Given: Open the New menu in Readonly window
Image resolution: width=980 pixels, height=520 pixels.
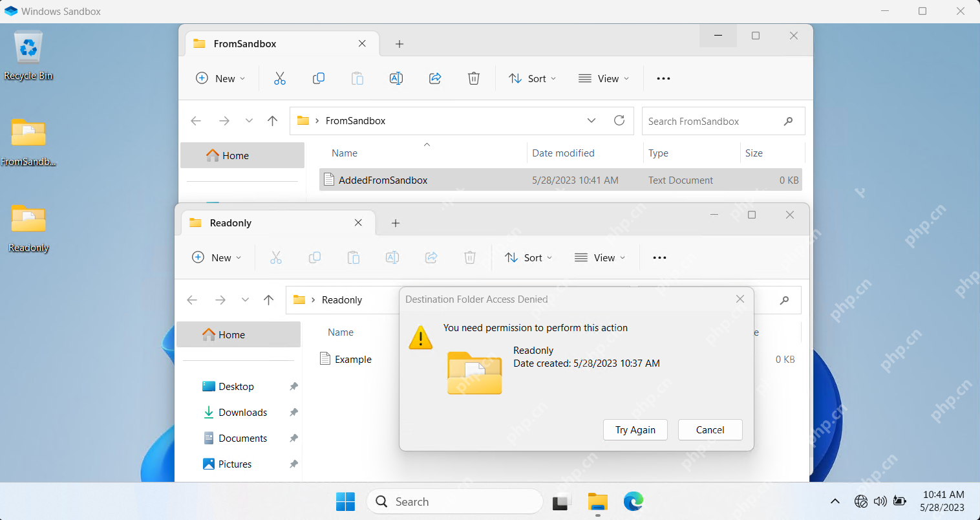Looking at the screenshot, I should (217, 257).
